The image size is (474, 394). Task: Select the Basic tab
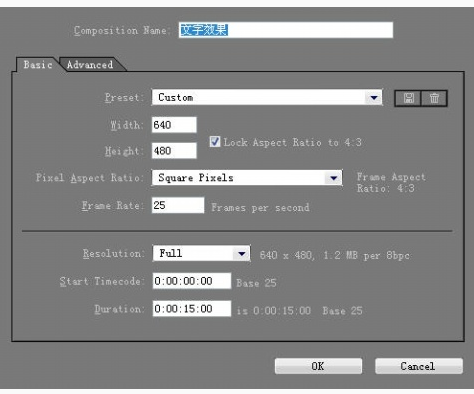(x=38, y=64)
